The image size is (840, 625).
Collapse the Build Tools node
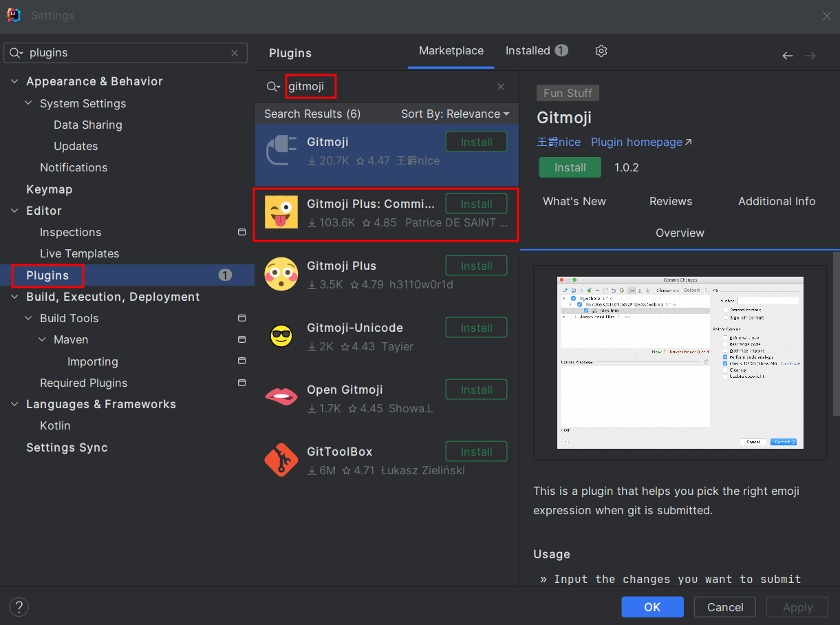(29, 318)
